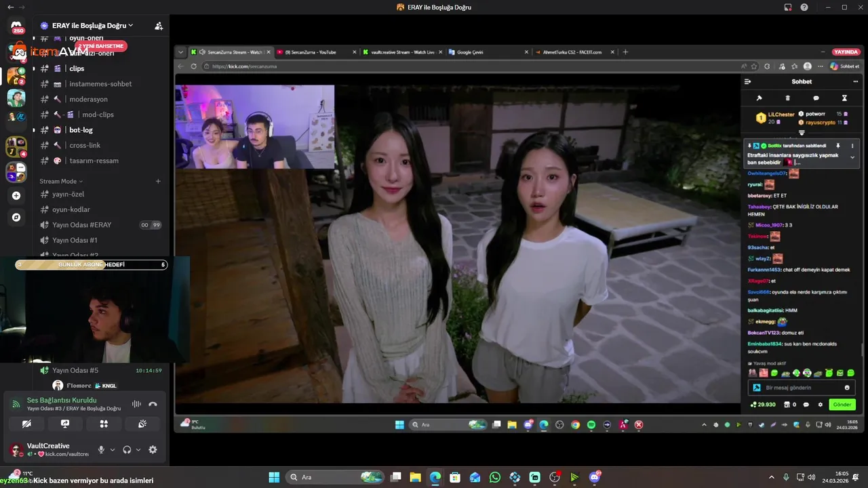Open the tasarım-ressam channel

(x=94, y=161)
